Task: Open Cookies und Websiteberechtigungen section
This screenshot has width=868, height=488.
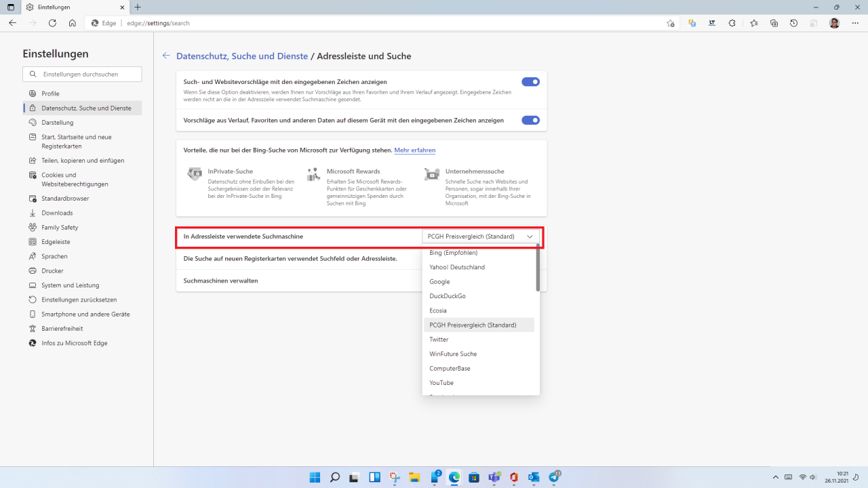Action: 82,180
